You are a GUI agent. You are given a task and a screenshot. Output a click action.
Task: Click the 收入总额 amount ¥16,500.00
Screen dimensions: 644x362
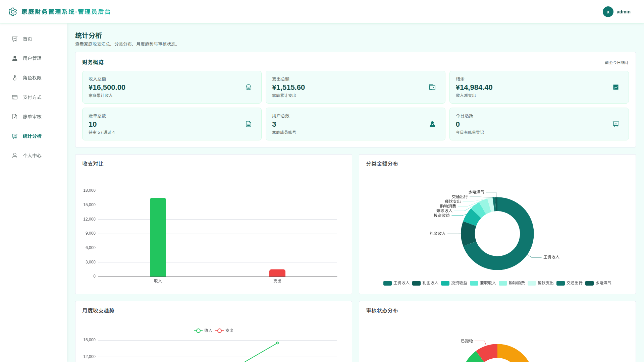point(107,87)
